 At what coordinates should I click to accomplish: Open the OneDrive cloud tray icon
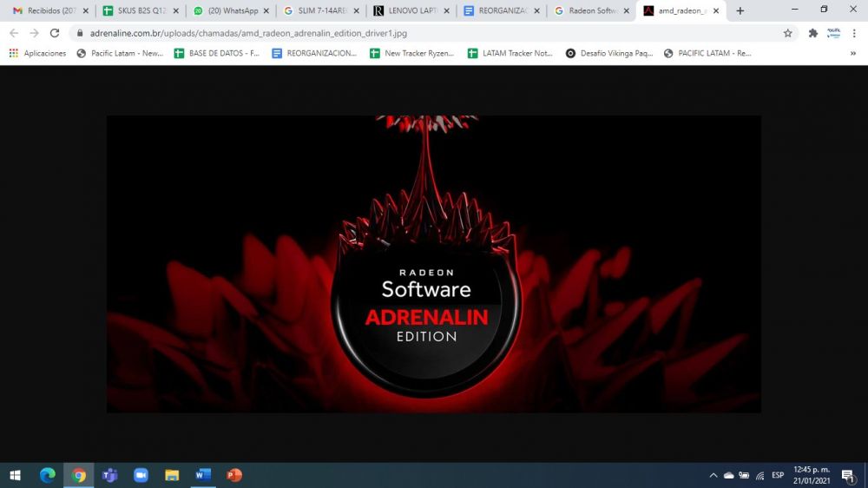point(729,475)
